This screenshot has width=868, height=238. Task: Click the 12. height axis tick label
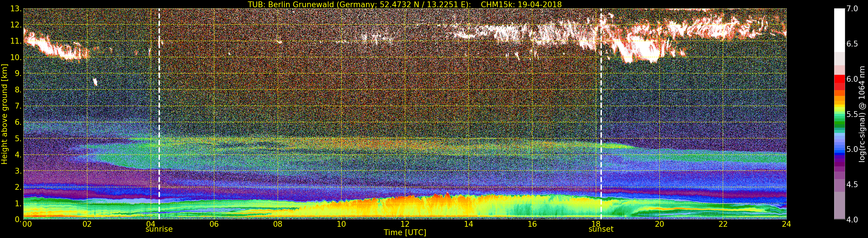16,25
